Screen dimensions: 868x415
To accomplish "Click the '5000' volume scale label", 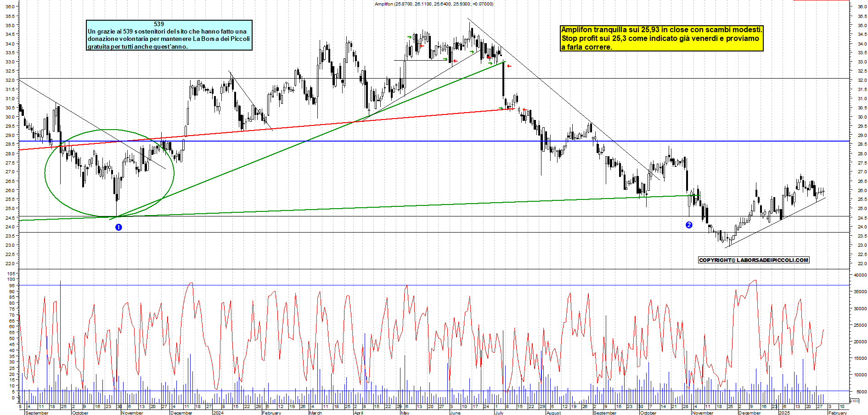I will coord(861,392).
